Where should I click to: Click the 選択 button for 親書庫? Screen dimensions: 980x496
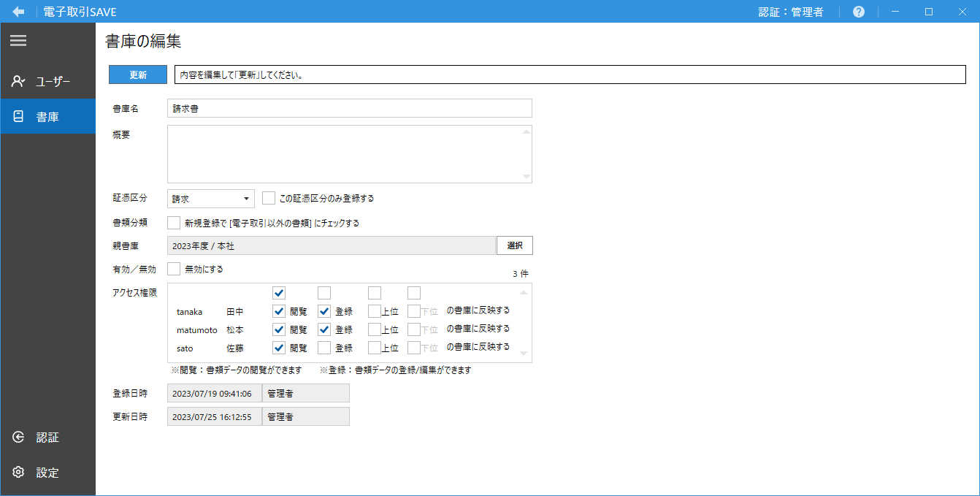pyautogui.click(x=515, y=245)
